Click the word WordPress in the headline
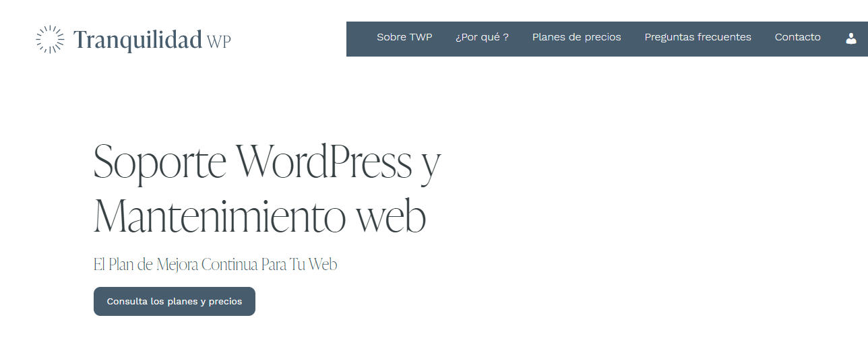Viewport: 868px width, 361px height. tap(323, 162)
